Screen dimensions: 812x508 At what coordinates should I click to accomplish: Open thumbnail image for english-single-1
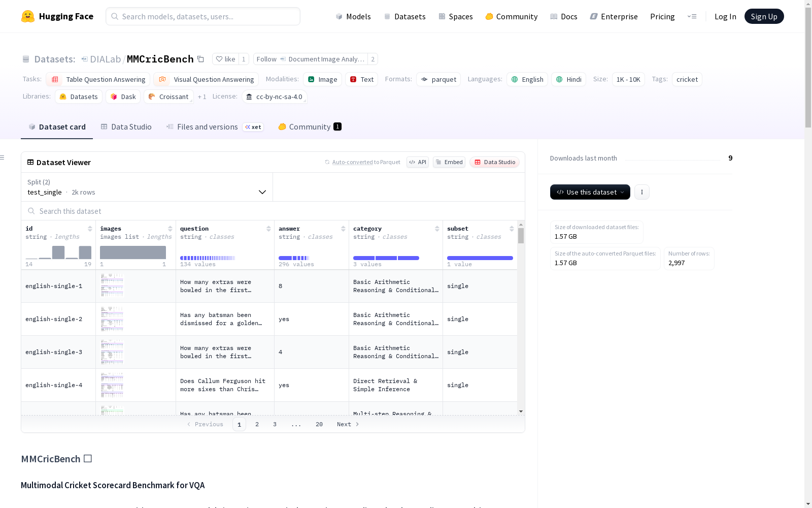[x=112, y=285]
